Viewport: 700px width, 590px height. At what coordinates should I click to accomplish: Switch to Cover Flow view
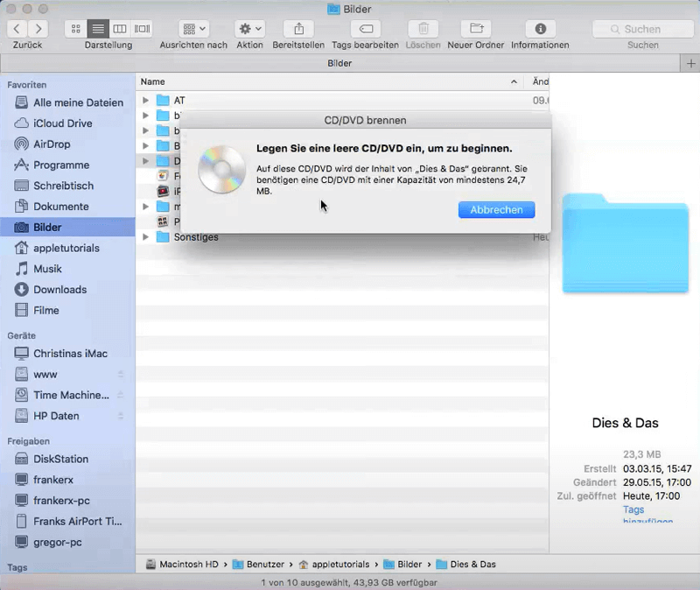142,29
